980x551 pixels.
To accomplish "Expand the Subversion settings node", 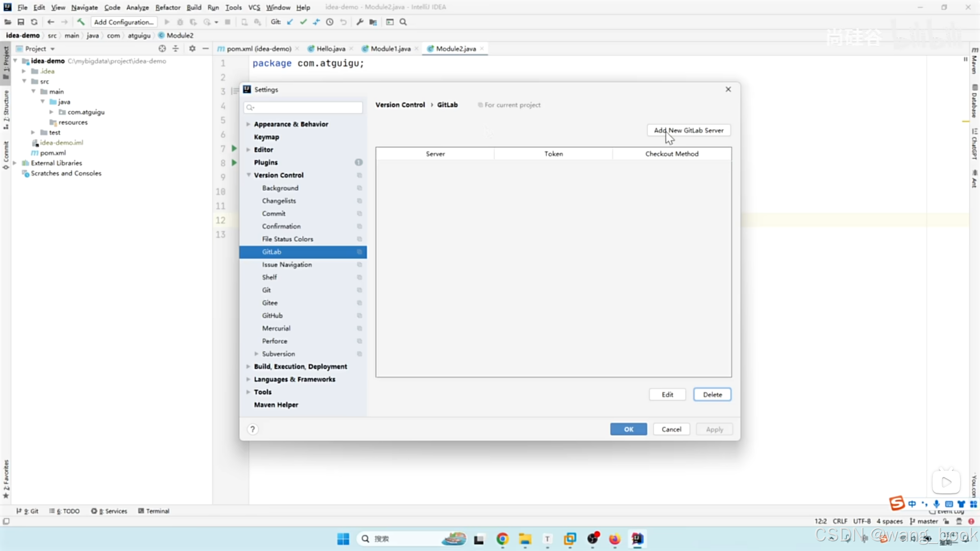I will (x=256, y=354).
